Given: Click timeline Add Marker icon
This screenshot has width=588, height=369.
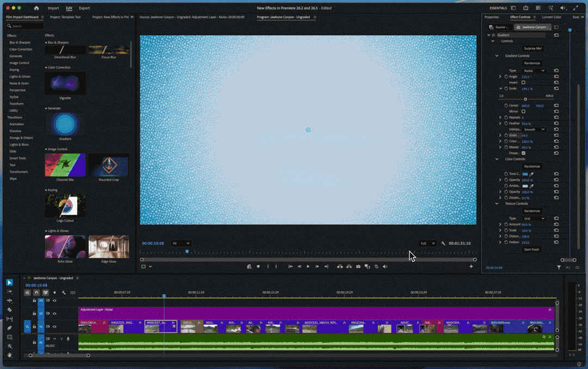Looking at the screenshot, I should 55,292.
